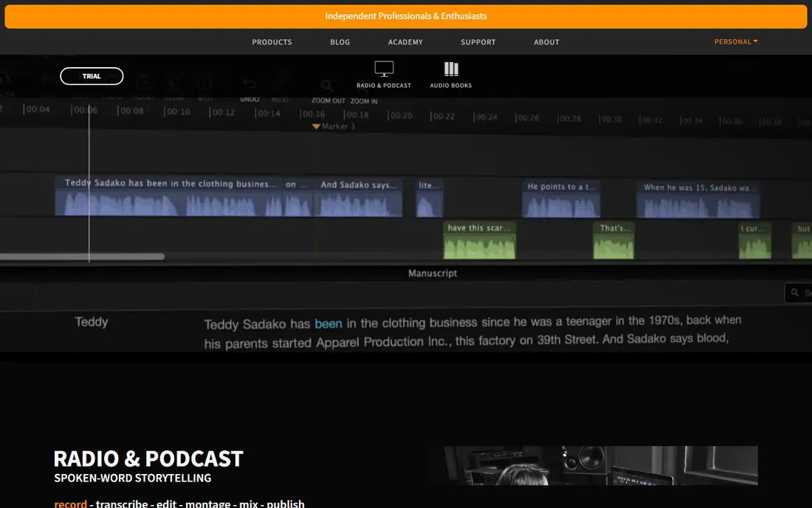Click the TRIAL button
This screenshot has height=508, width=812.
click(92, 76)
